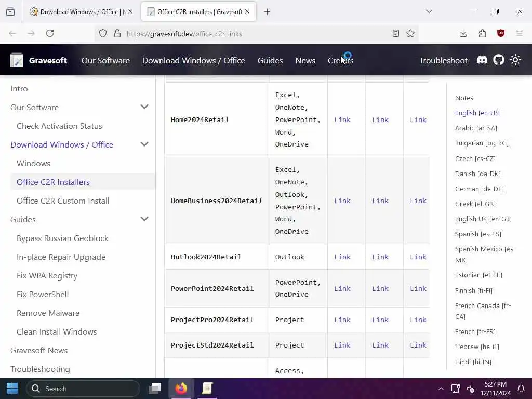Viewport: 532px width, 399px height.
Task: Collapse the Guides sidebar chevron
Action: pyautogui.click(x=144, y=219)
